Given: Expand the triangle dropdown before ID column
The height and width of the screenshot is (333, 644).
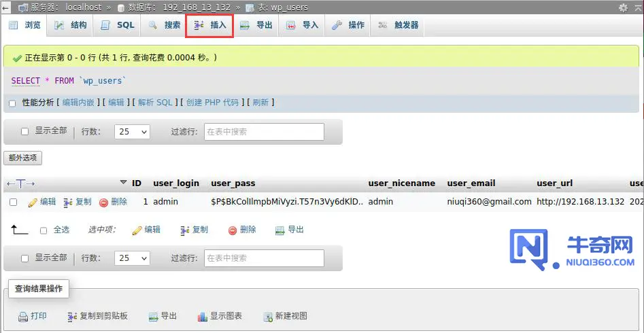Looking at the screenshot, I should point(123,182).
